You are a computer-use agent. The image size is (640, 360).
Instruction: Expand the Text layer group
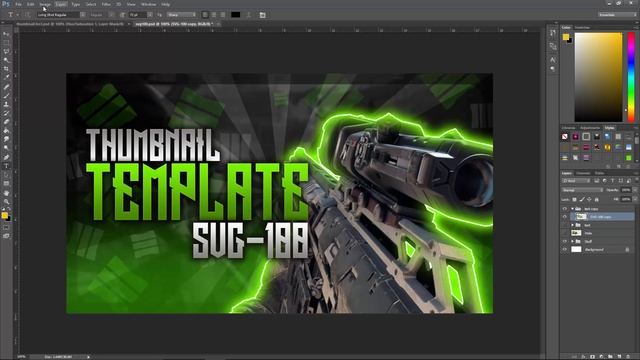coord(572,225)
